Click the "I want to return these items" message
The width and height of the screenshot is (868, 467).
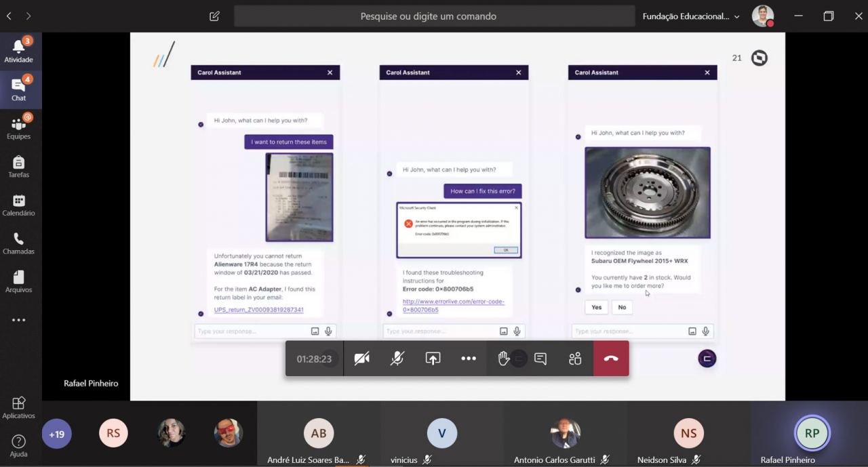coord(289,142)
